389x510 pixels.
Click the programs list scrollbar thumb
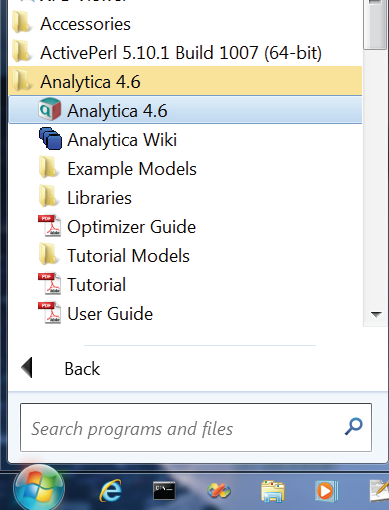coord(376,25)
